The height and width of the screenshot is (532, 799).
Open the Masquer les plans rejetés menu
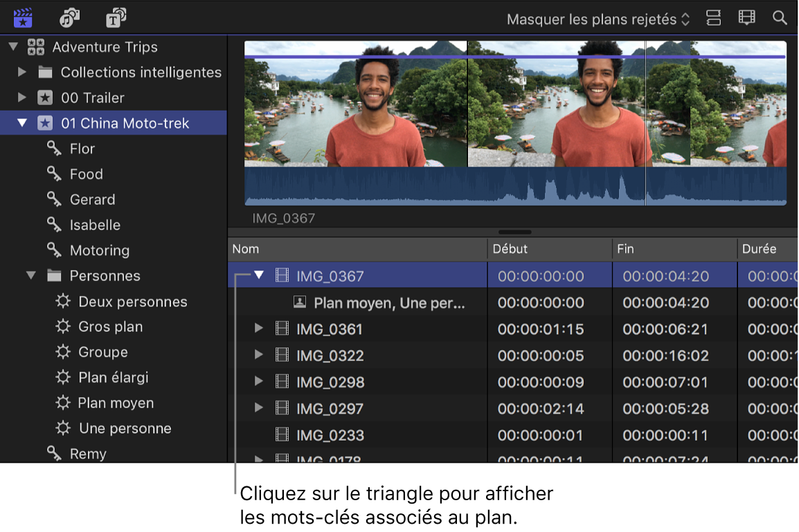pos(596,19)
